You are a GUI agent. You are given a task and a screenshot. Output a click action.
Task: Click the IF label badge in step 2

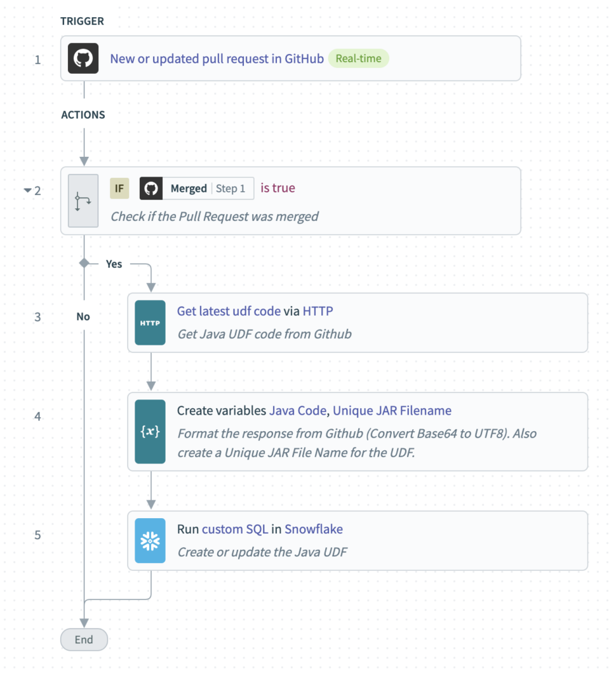tap(119, 189)
